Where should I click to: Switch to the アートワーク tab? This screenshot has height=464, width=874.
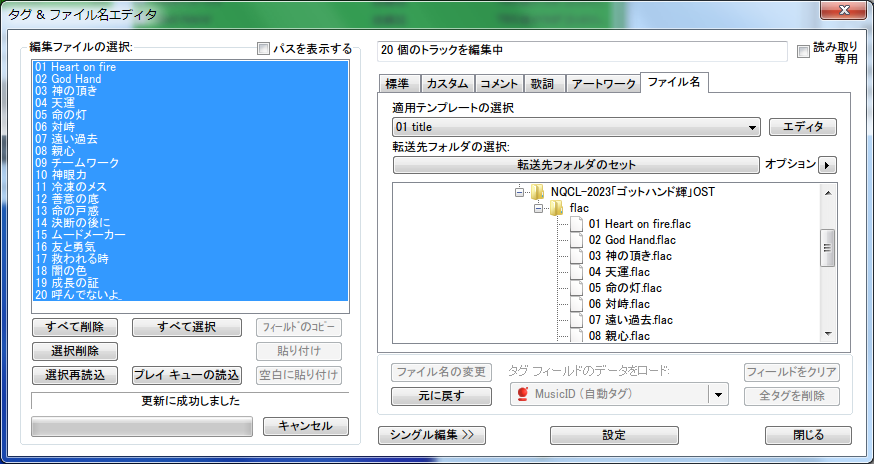(x=603, y=84)
